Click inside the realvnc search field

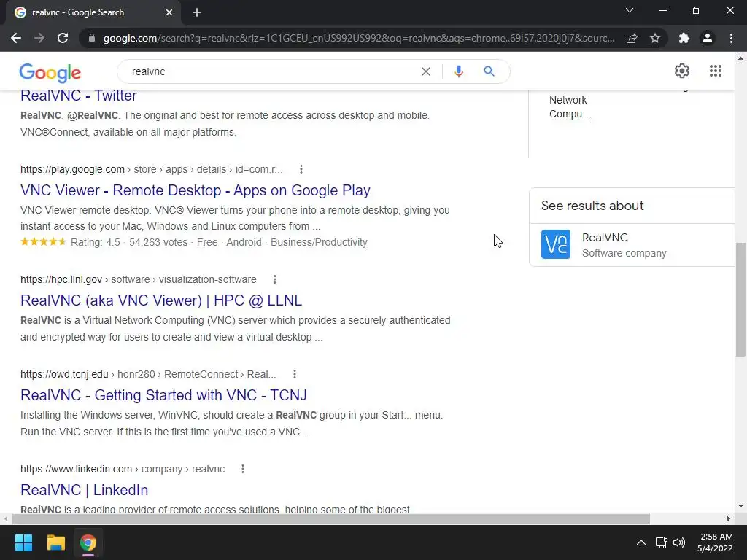click(271, 71)
